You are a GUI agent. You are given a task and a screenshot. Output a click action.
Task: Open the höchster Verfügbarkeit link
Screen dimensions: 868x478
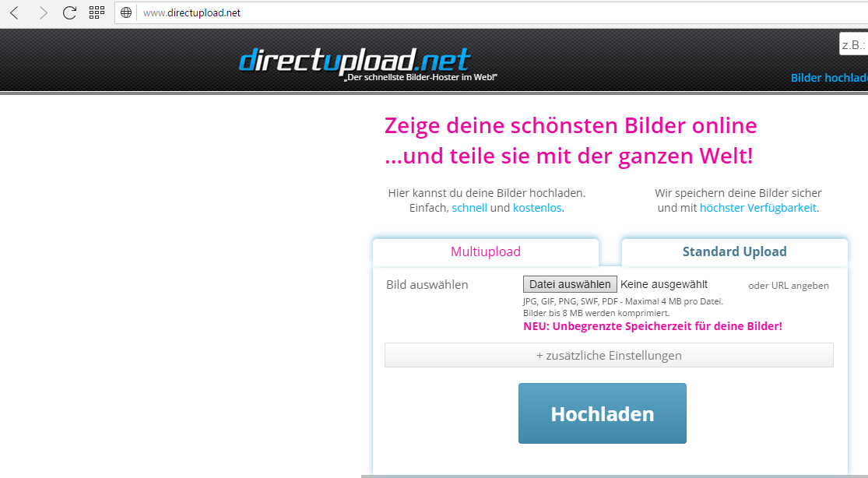pyautogui.click(x=757, y=208)
